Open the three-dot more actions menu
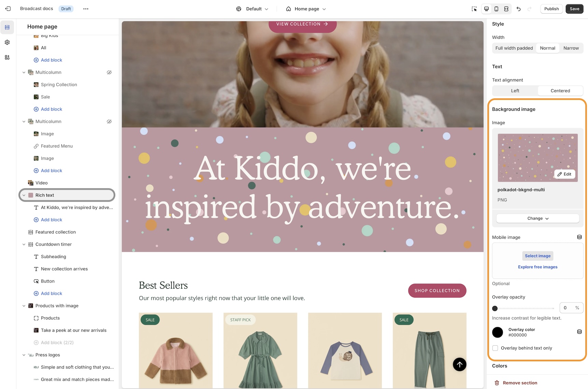 pos(86,9)
